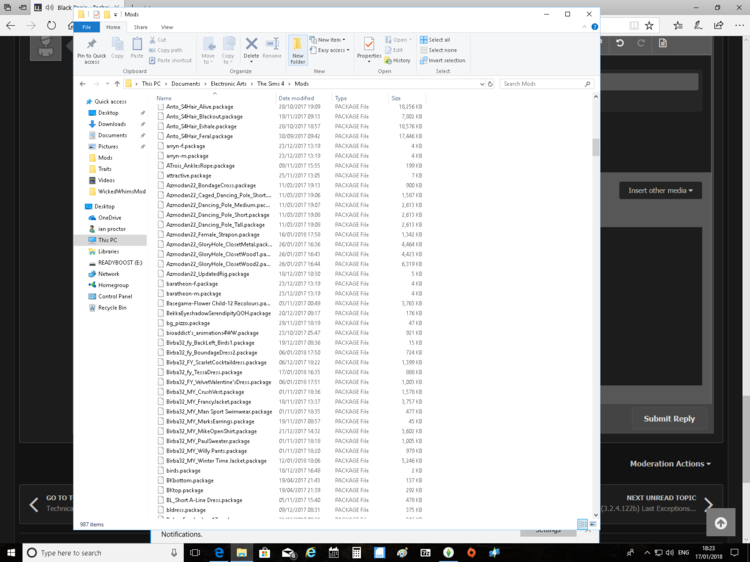Open the Quick Access Toolbar customize dropdown
Viewport: 750px width, 562px height.
(115, 15)
